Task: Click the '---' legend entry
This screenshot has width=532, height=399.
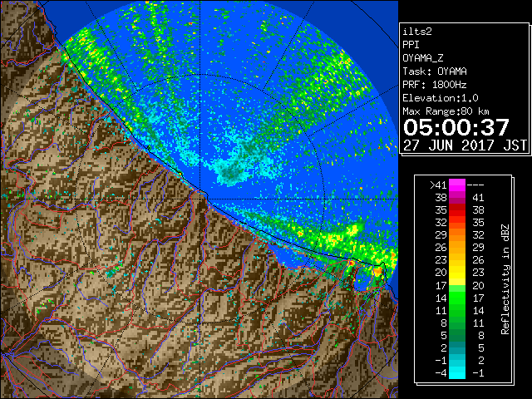Action: (x=475, y=185)
